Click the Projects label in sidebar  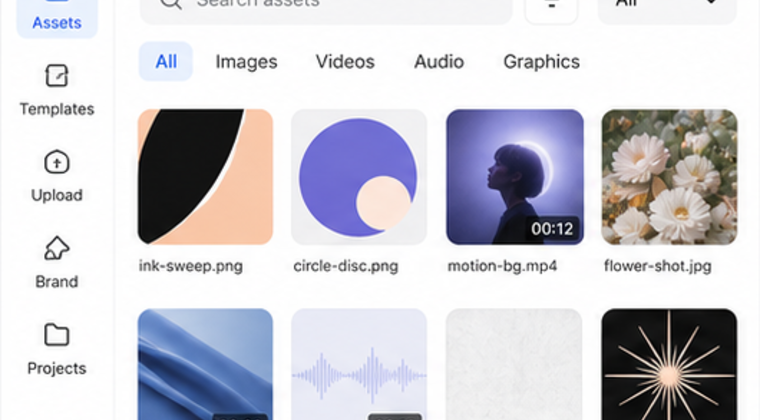tap(57, 368)
